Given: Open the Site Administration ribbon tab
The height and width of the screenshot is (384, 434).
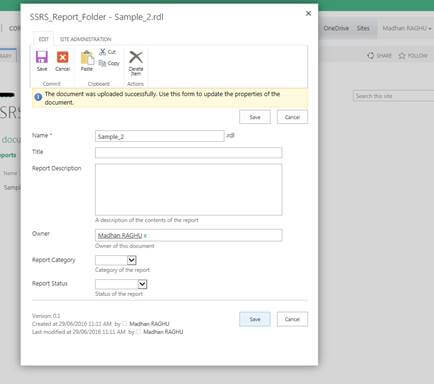Looking at the screenshot, I should tap(86, 39).
